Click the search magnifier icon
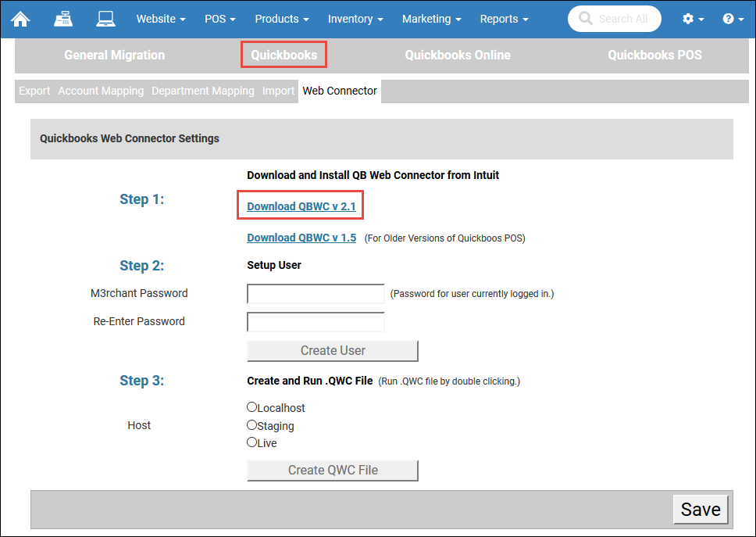The width and height of the screenshot is (756, 537). (585, 18)
